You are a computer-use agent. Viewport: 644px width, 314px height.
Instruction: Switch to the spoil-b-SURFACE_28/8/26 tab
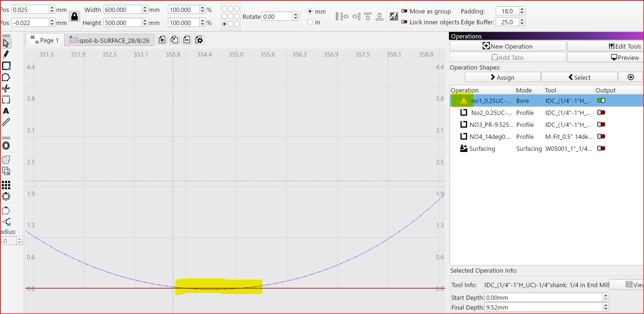coord(110,40)
